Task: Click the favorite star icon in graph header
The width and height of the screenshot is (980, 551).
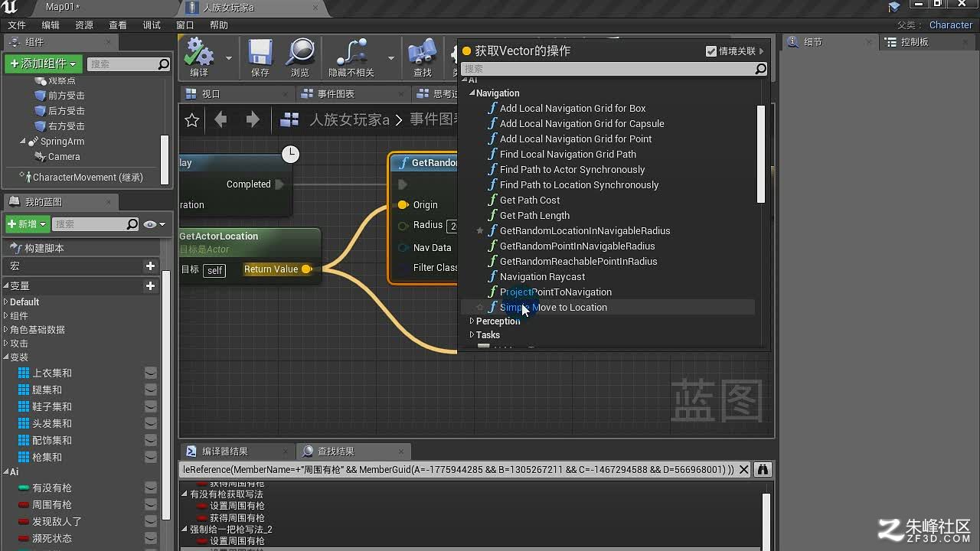Action: [192, 120]
